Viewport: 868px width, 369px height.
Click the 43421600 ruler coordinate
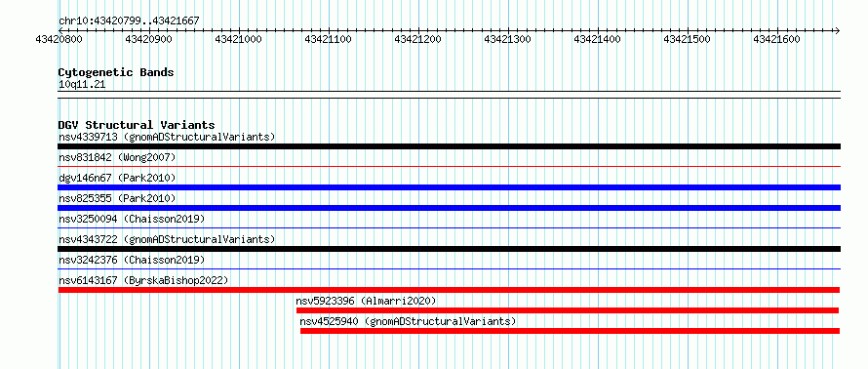pos(776,39)
